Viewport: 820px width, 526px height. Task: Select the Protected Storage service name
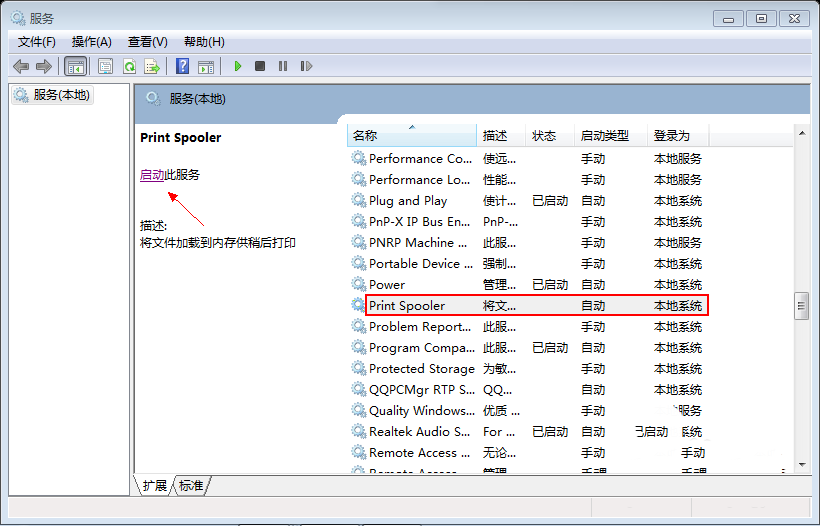pos(422,368)
